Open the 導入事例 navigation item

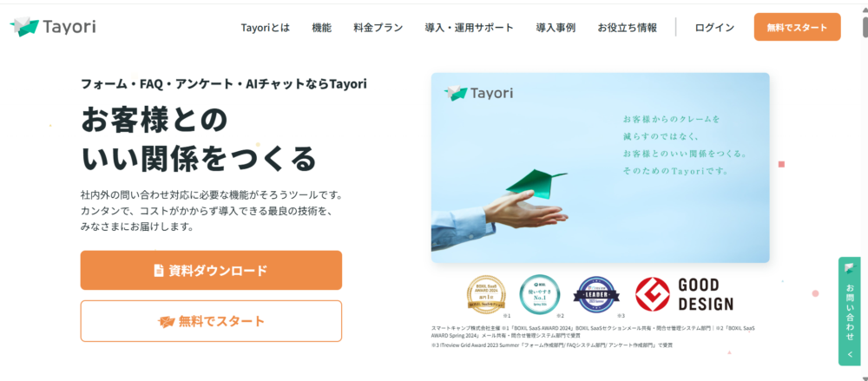(x=556, y=28)
